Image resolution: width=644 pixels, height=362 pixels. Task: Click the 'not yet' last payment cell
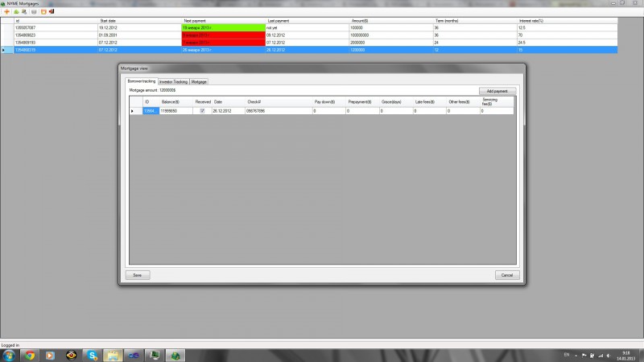pos(308,27)
